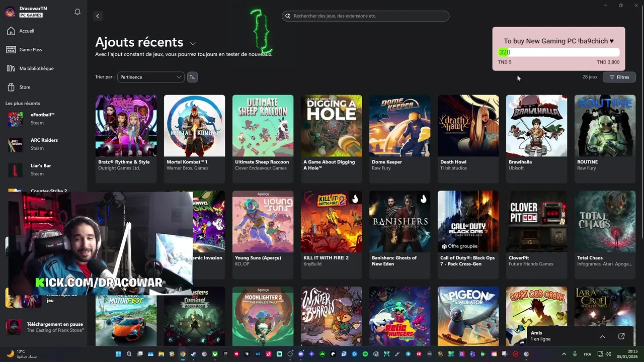The height and width of the screenshot is (362, 644).
Task: Click the Warner Bros. Games publisher text
Action: (187, 168)
